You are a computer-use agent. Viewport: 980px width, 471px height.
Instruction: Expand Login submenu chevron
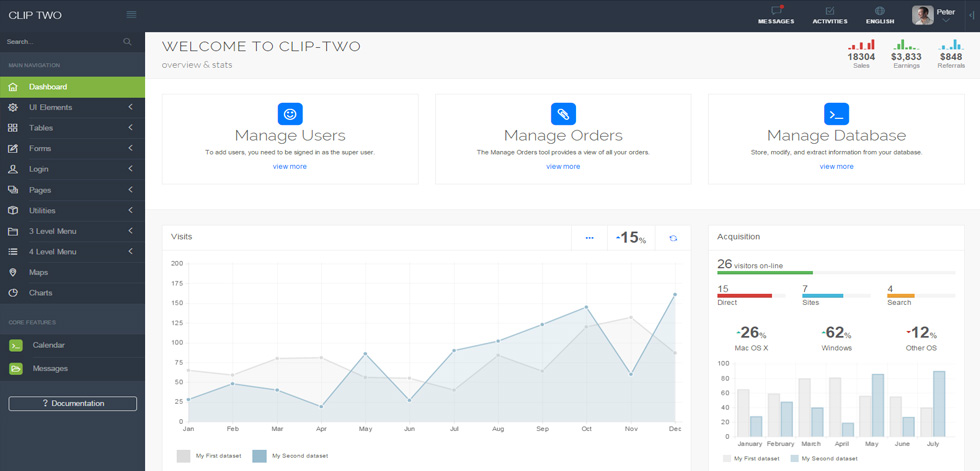click(131, 169)
